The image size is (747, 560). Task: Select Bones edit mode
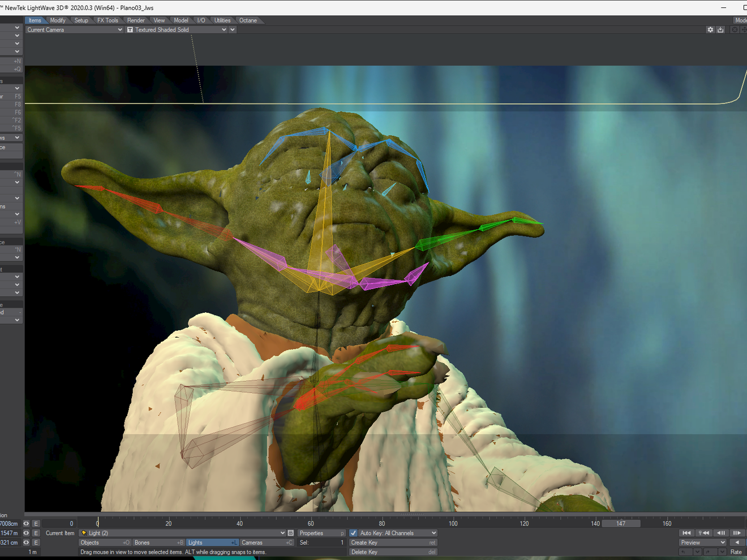[158, 542]
